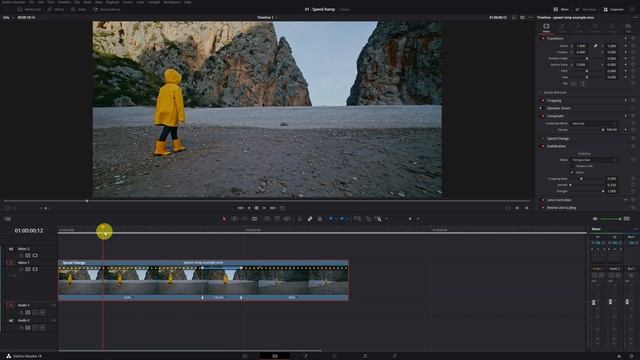Expand the Speed Change section
640x360 pixels.
(558, 139)
